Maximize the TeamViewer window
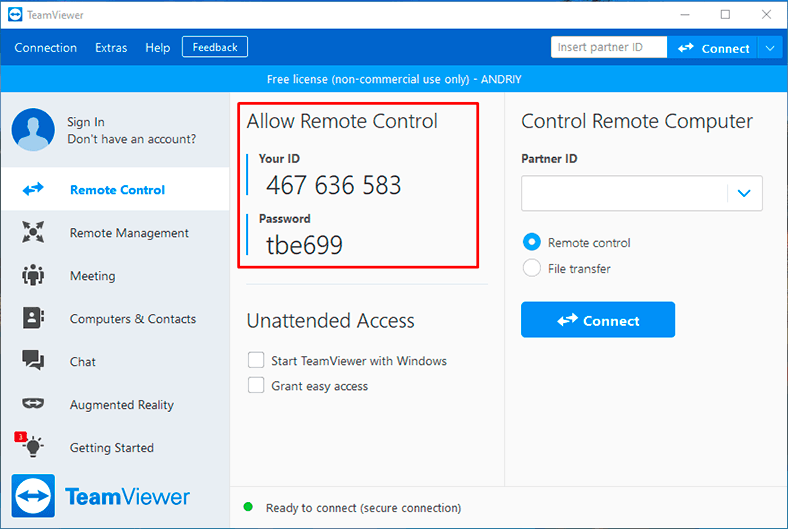 click(725, 15)
